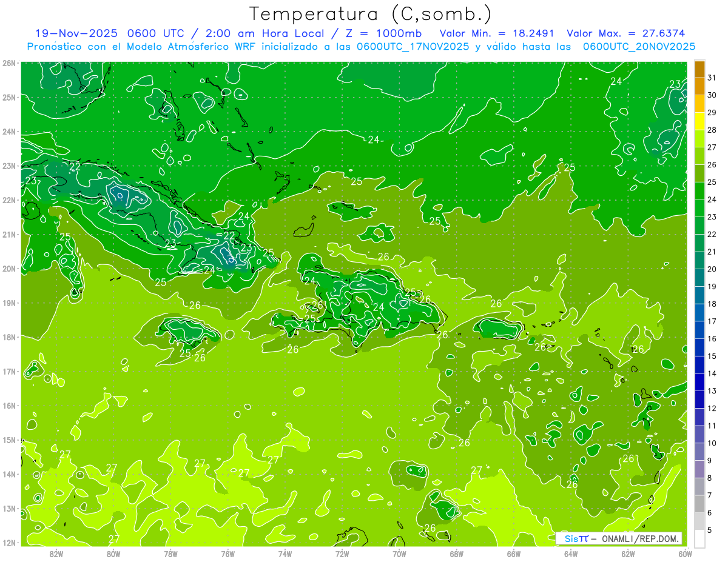Click the "66W" longitude axis label
This screenshot has width=728, height=562.
click(x=514, y=554)
